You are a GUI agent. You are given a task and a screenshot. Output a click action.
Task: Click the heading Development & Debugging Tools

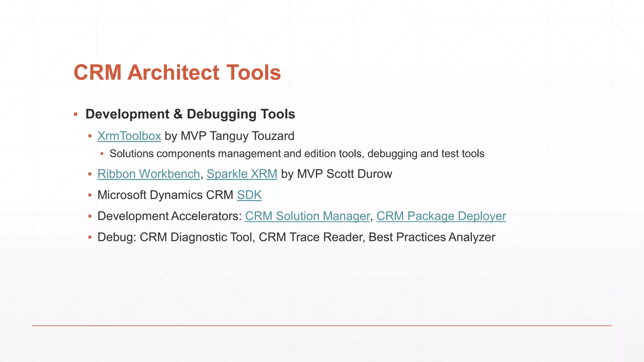(x=190, y=114)
